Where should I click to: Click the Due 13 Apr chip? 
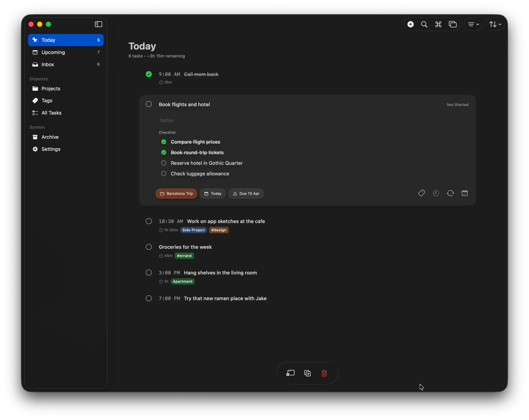click(246, 193)
